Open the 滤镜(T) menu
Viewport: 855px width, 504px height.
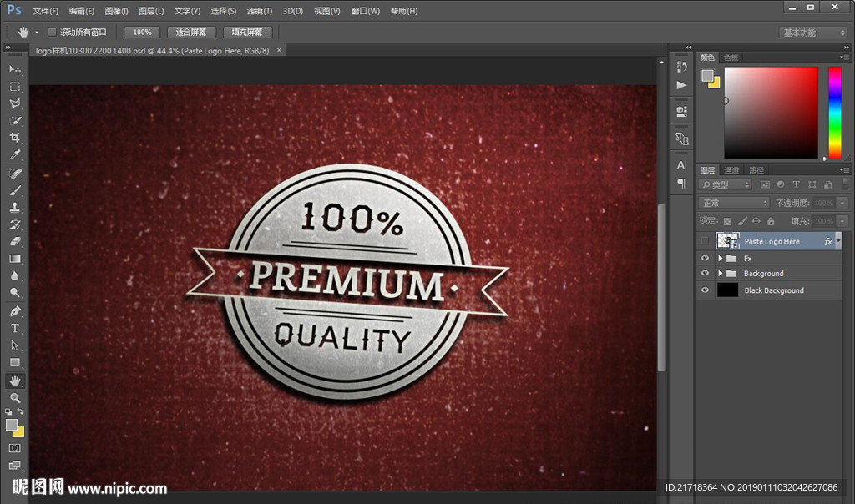[x=260, y=11]
